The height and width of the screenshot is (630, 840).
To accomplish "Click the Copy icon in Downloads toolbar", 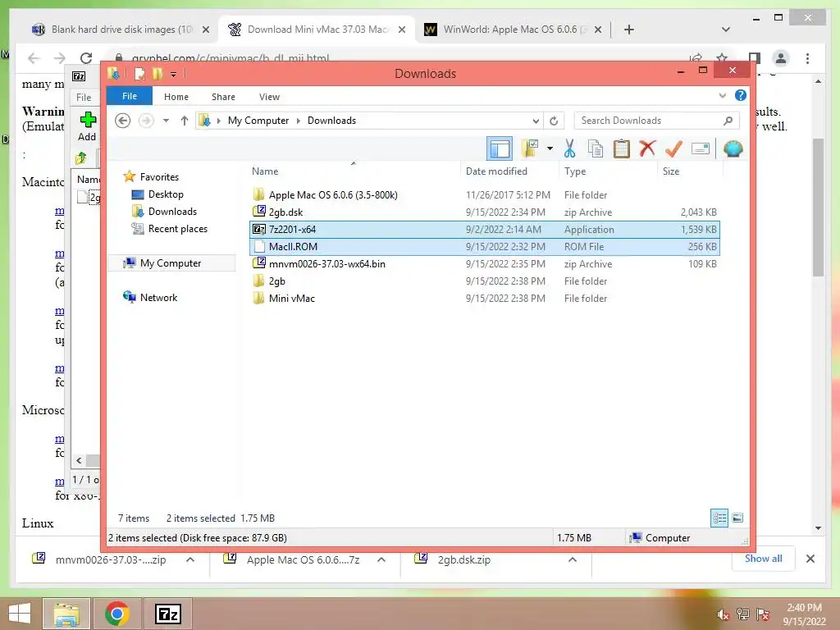I will [x=596, y=149].
